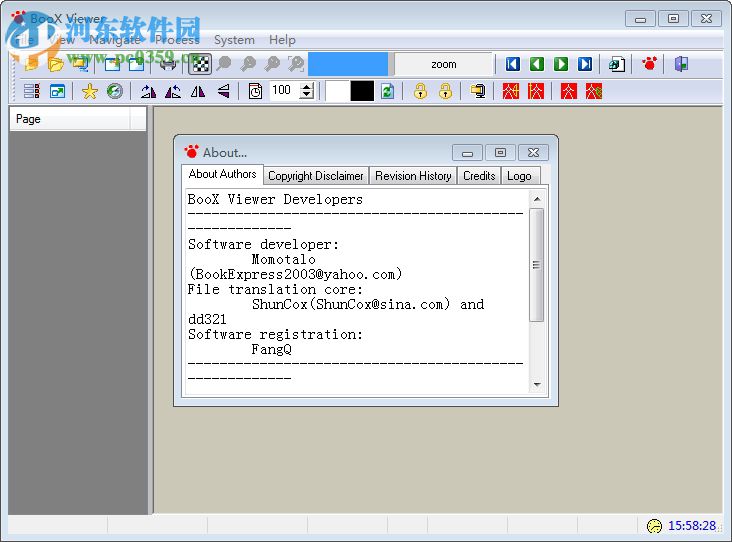
Task: Click the rotate counterclockwise triangle icon
Action: pyautogui.click(x=173, y=91)
